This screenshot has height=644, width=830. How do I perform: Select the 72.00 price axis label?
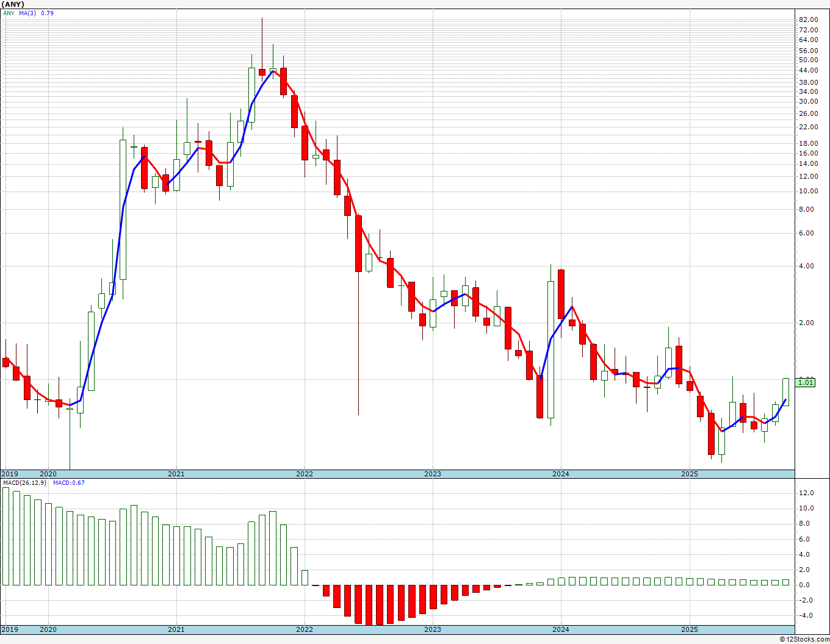pyautogui.click(x=808, y=30)
